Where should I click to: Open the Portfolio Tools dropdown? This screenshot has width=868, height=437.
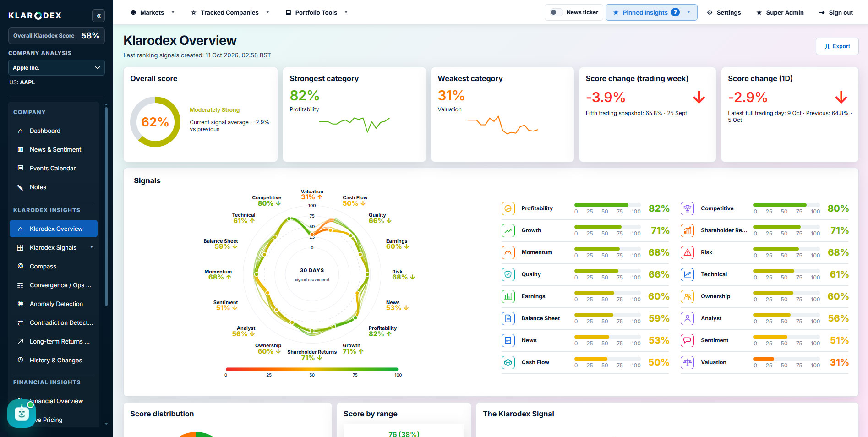tap(317, 12)
